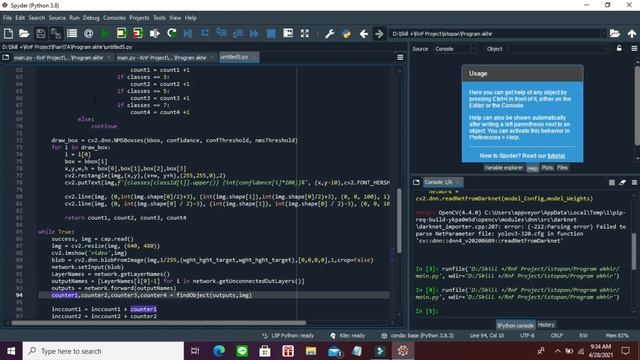Screen dimensions: 640x360
Task: Open the Debug menu
Action: tap(91, 18)
